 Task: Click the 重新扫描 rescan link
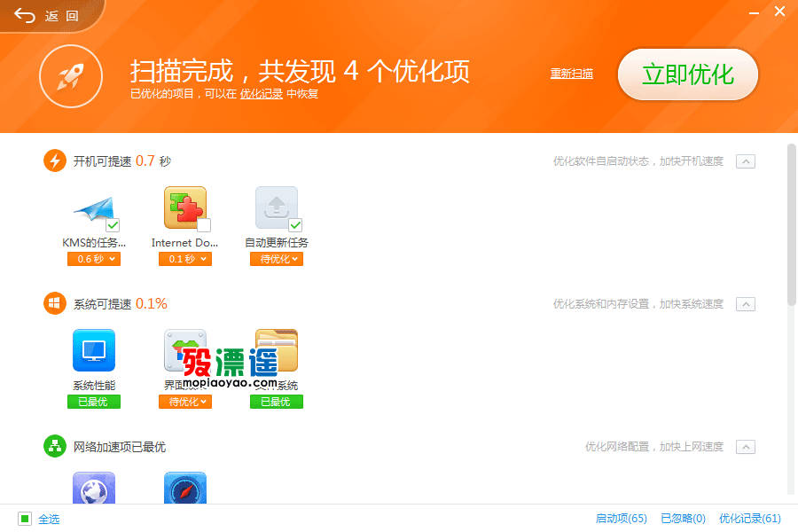click(572, 74)
